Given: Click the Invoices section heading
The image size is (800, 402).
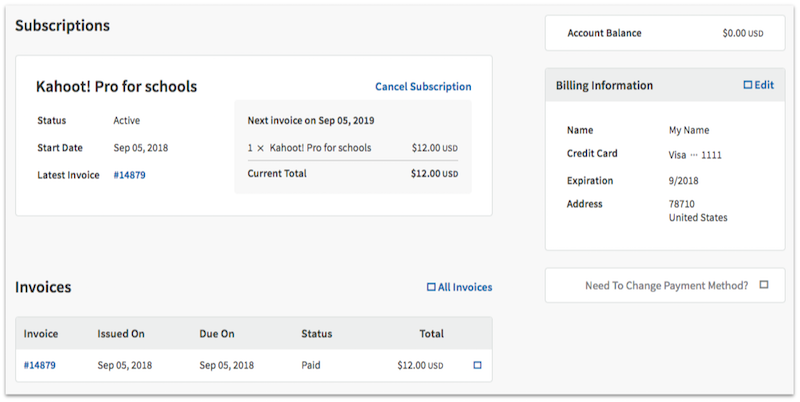Looking at the screenshot, I should point(43,287).
